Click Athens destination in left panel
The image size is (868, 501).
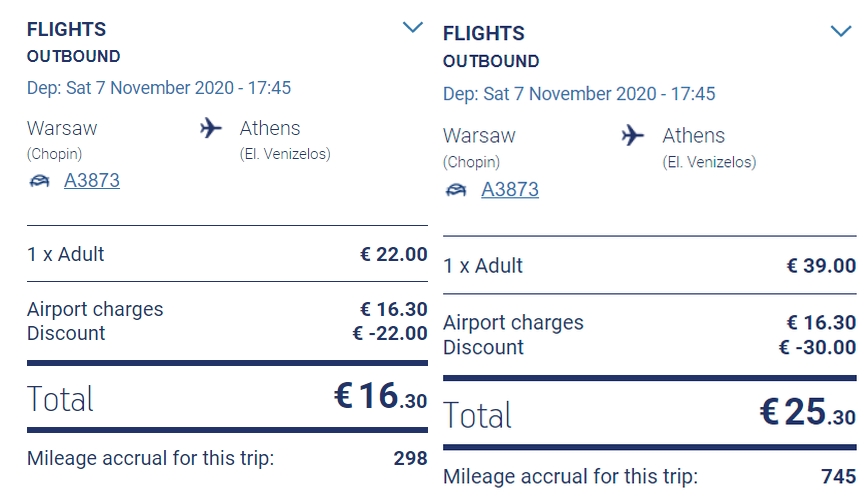pos(270,128)
